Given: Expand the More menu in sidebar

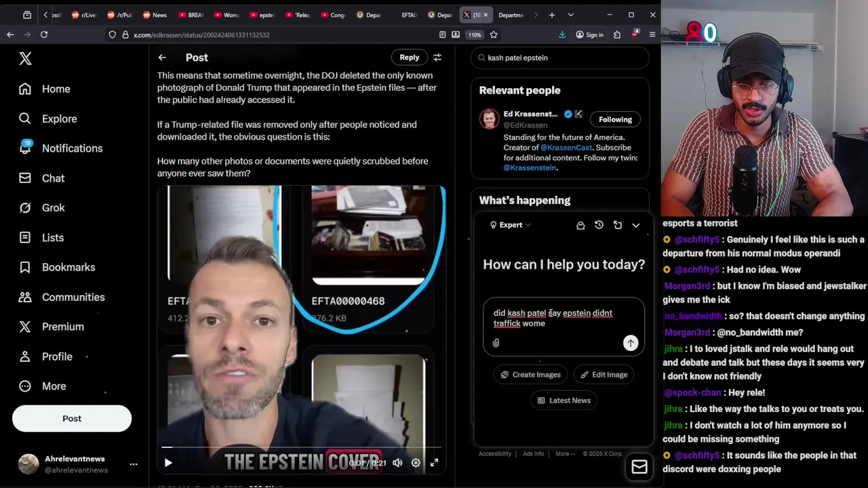Looking at the screenshot, I should pyautogui.click(x=43, y=386).
